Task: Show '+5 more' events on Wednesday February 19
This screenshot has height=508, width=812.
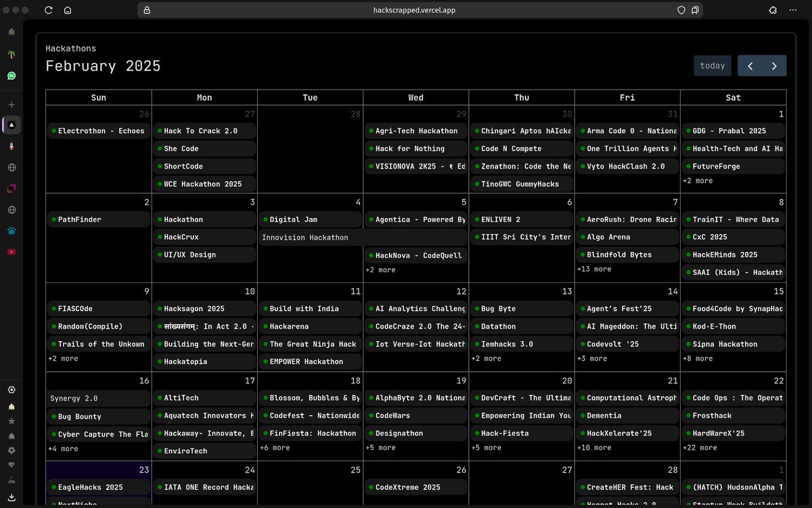Action: pos(380,448)
